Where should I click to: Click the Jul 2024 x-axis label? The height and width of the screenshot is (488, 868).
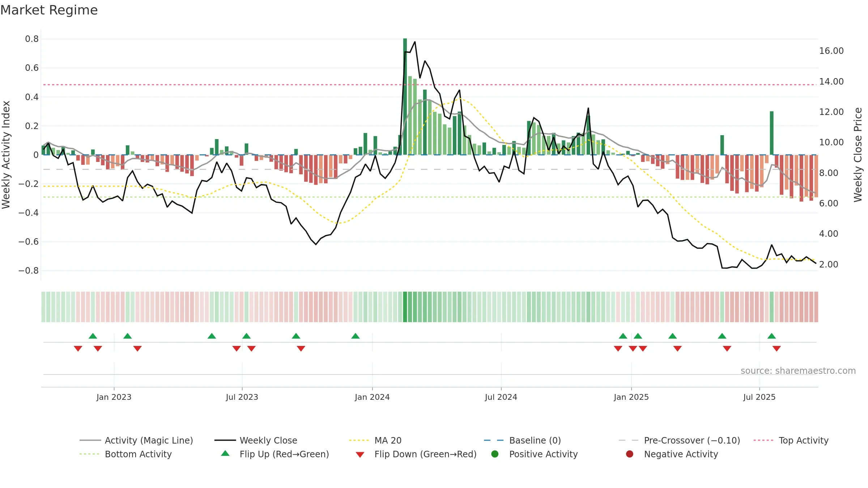[501, 397]
